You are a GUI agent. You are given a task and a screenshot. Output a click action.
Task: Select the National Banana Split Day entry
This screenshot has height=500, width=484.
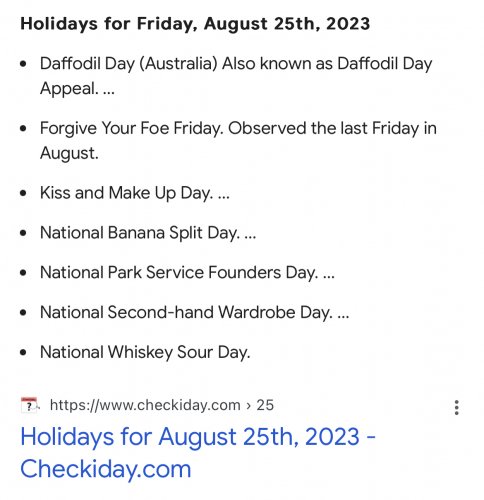148,233
